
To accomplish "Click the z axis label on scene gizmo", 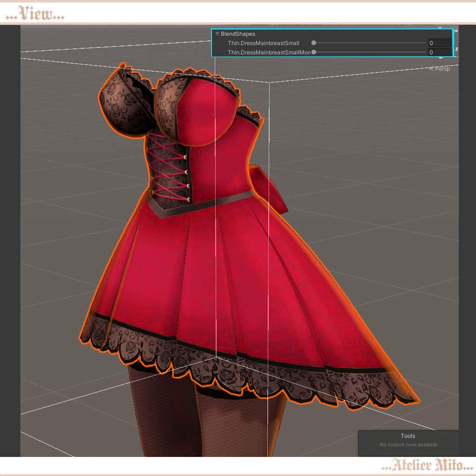I will tap(456, 49).
